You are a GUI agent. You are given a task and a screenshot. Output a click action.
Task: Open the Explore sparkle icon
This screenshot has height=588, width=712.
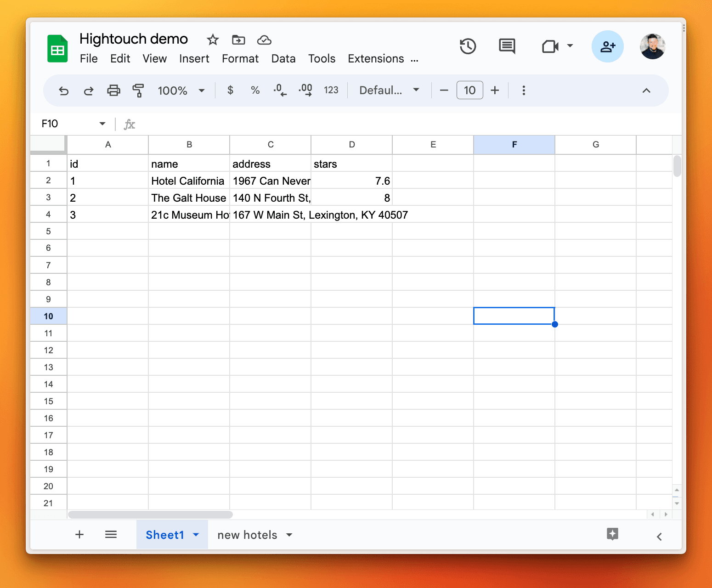click(612, 534)
